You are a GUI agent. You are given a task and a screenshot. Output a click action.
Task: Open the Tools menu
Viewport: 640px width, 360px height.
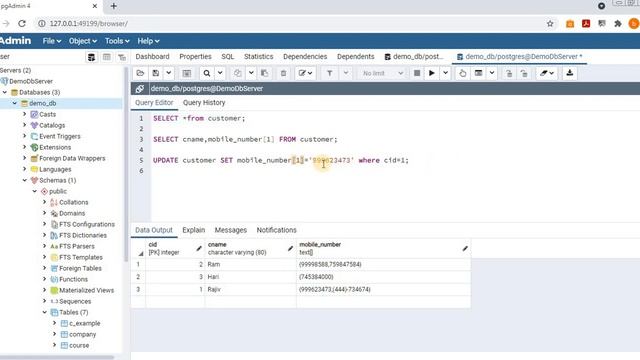(x=117, y=41)
